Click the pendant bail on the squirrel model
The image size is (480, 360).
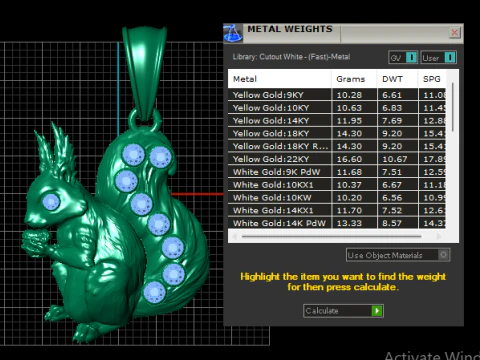click(144, 73)
